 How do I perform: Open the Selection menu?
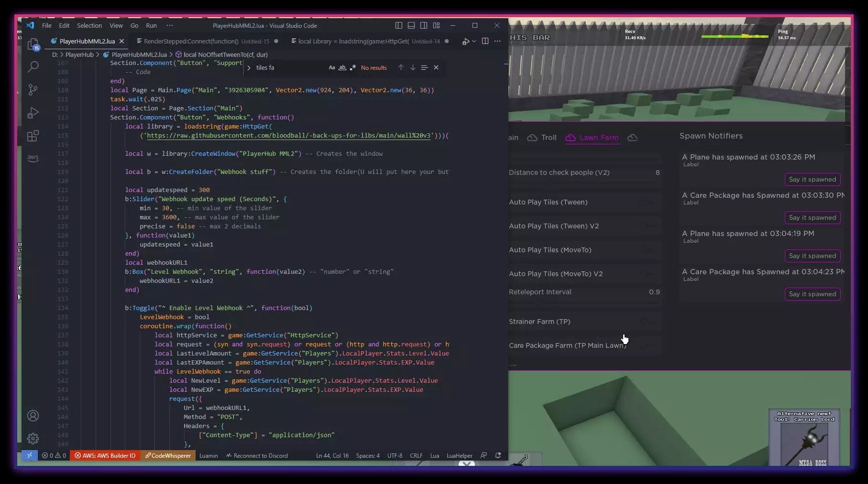(89, 25)
